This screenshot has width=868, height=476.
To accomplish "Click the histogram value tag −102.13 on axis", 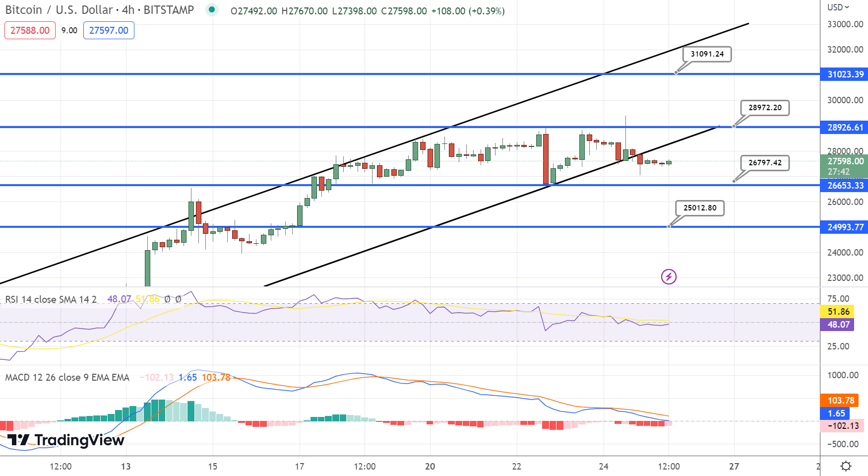I will click(843, 426).
